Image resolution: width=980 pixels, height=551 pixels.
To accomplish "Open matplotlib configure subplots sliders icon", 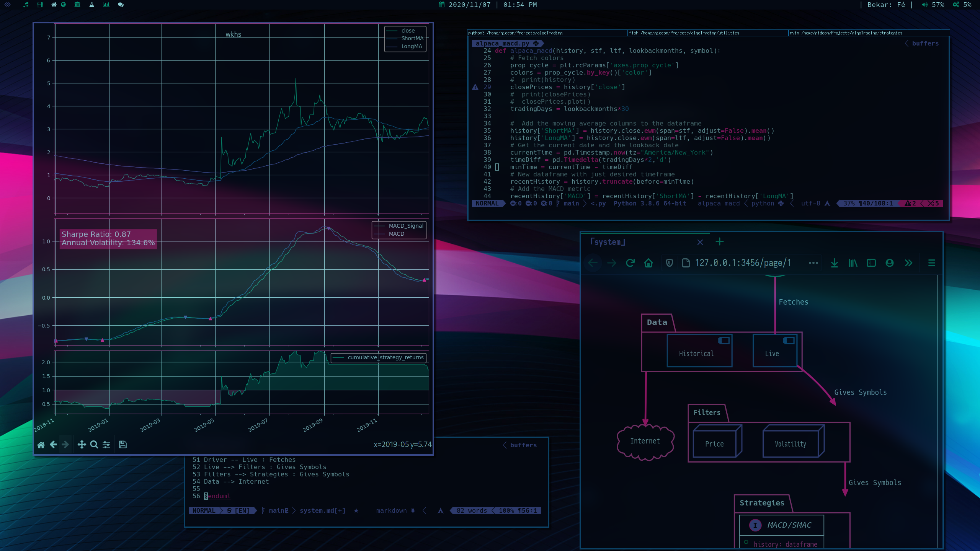I will click(x=106, y=445).
